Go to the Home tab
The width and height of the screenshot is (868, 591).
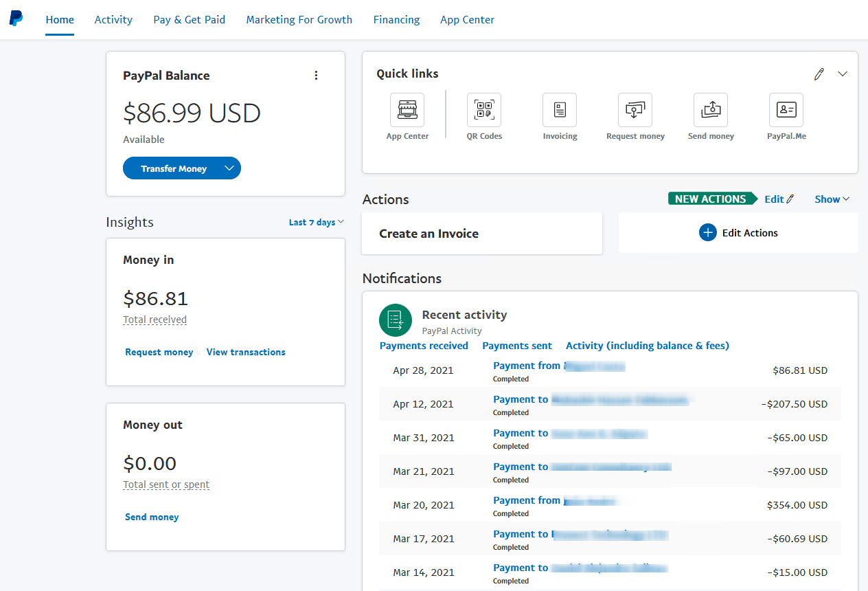coord(60,20)
